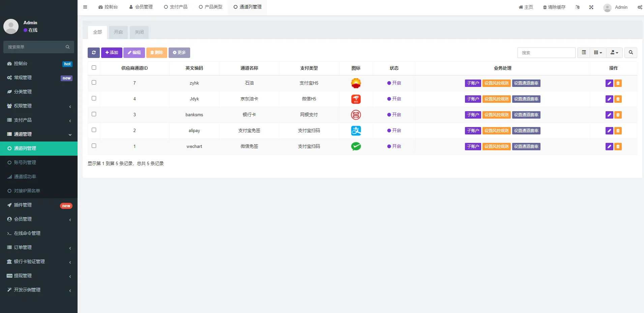This screenshot has width=644, height=313.
Task: Edit the wechart row with pencil icon
Action: click(x=609, y=147)
